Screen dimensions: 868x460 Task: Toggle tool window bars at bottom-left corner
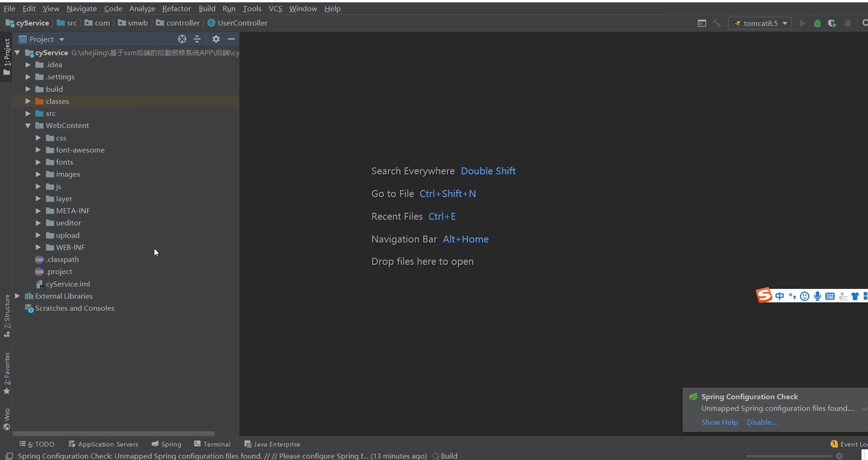(9, 456)
